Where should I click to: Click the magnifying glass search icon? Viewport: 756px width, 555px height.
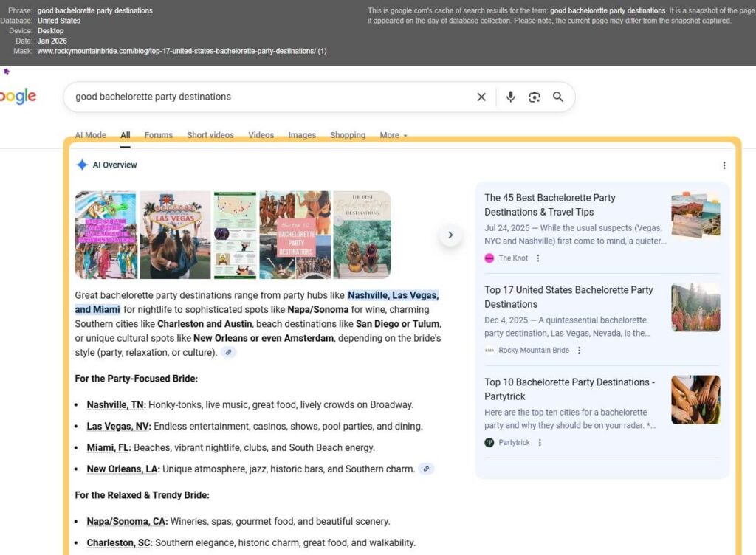tap(558, 97)
